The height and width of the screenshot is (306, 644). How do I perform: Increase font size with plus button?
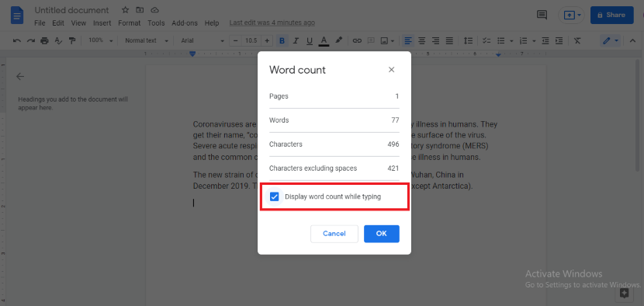coord(267,40)
